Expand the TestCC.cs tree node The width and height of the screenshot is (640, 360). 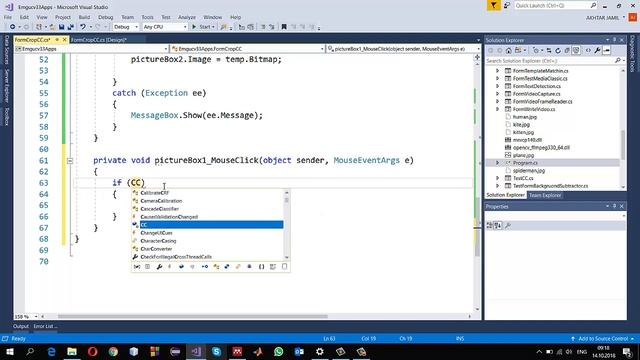(x=498, y=178)
